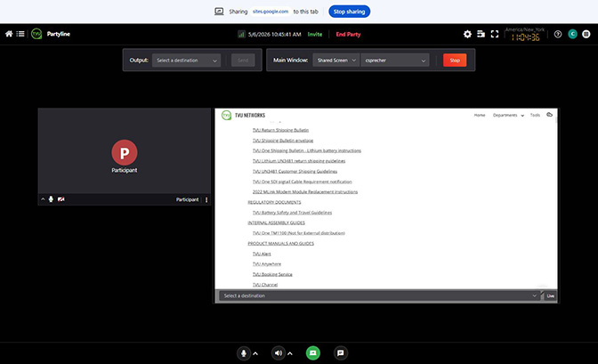Open TVU Shipping Bulletin envelope link
Screen dimensions: 598x364
283,141
